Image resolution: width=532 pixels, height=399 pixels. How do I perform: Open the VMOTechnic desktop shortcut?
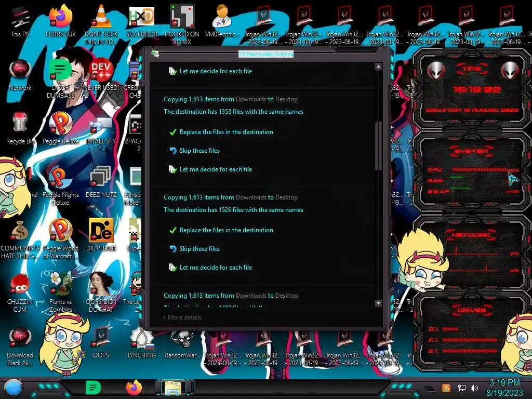[222, 21]
